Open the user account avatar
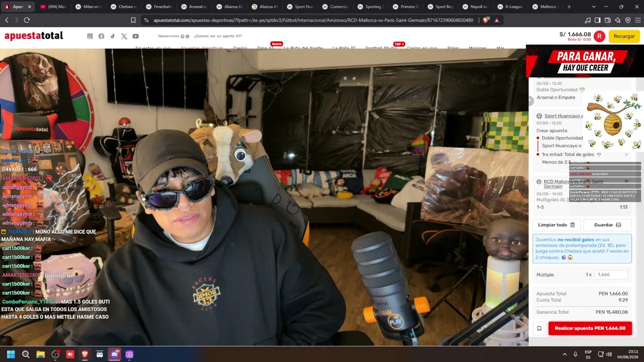644x362 pixels. click(x=599, y=36)
